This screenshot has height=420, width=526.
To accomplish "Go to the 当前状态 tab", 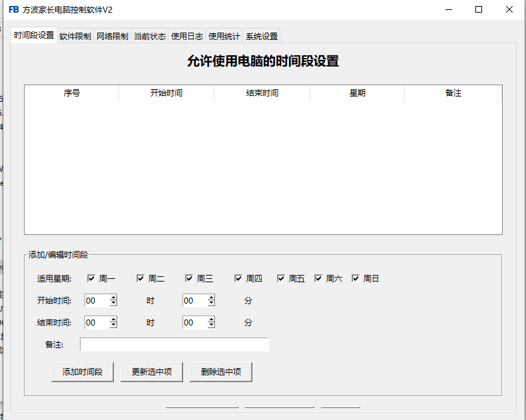I will 150,37.
